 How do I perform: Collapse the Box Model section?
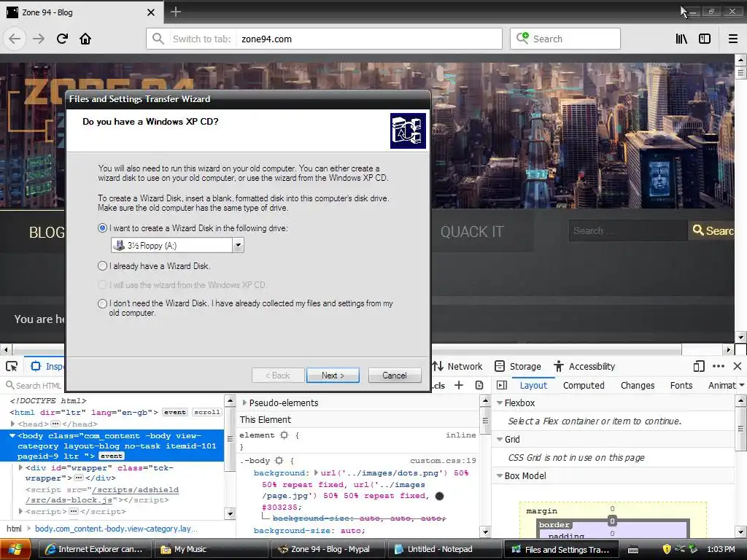click(499, 475)
